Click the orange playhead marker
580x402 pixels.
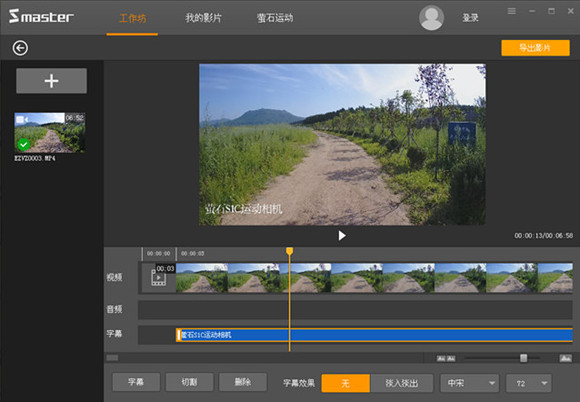click(x=290, y=251)
